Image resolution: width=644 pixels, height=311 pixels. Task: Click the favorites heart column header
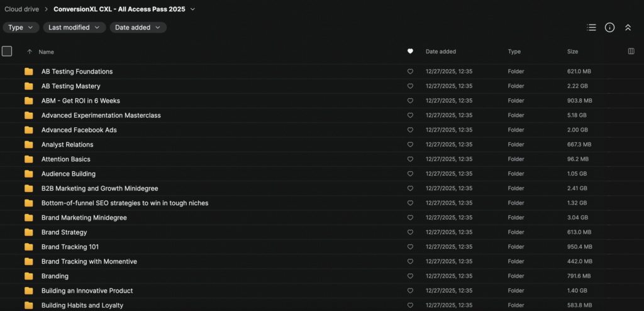[410, 52]
